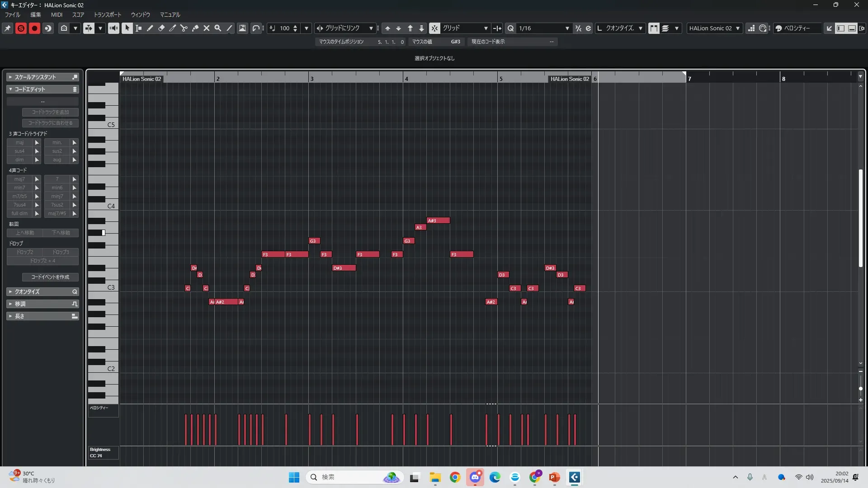Select the Glue tool
The width and height of the screenshot is (868, 488).
click(195, 28)
